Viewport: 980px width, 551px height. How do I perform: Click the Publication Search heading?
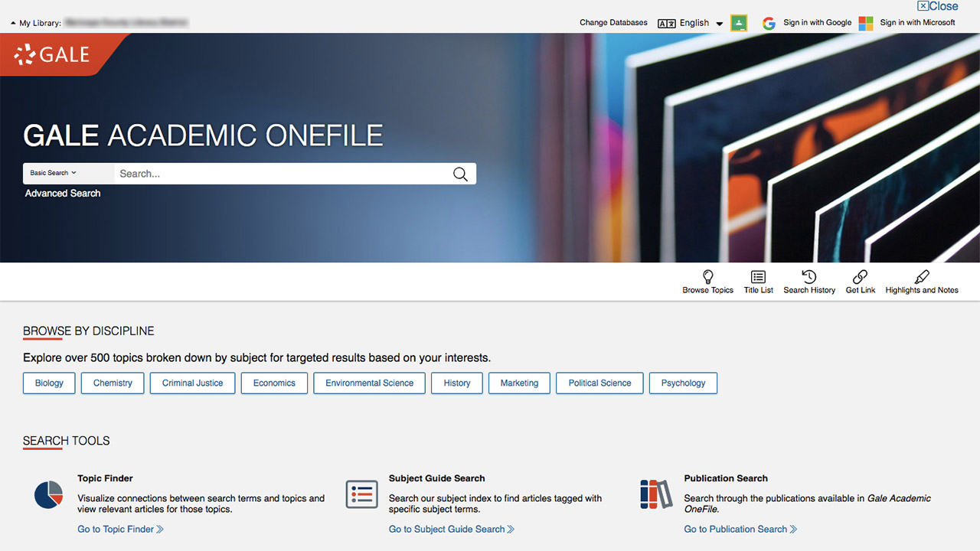click(x=726, y=478)
